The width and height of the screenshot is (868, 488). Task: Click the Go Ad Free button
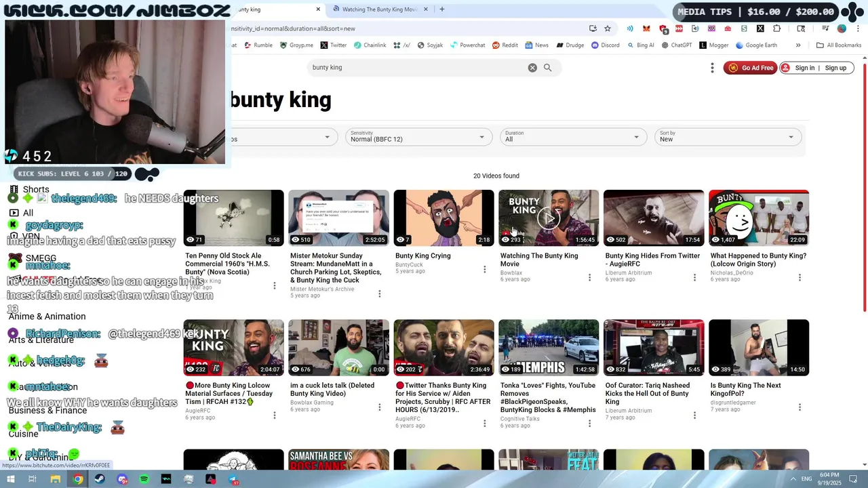750,68
